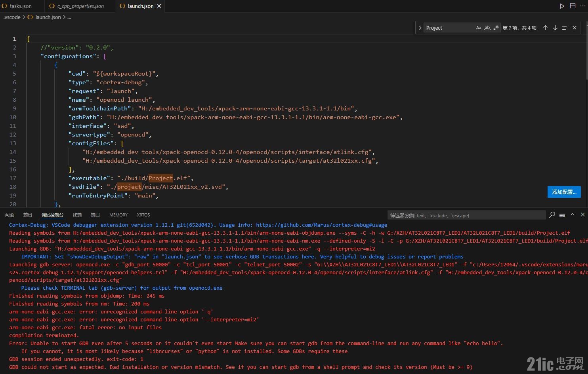The height and width of the screenshot is (374, 588).
Task: Click the atlink.cfg path on line 14
Action: click(x=227, y=152)
